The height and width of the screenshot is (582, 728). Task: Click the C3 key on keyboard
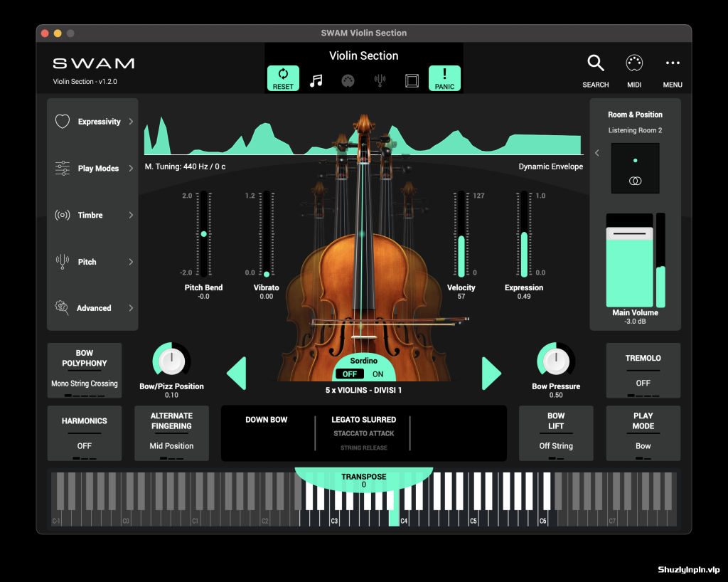coord(334,519)
